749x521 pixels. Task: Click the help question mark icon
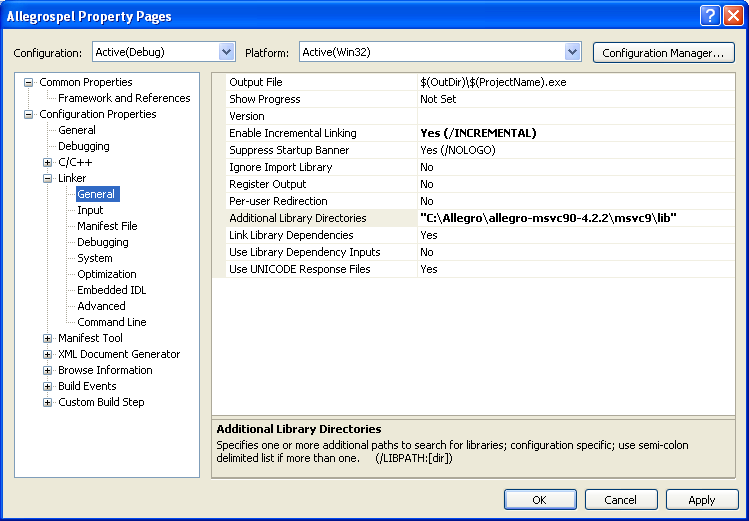click(x=710, y=16)
